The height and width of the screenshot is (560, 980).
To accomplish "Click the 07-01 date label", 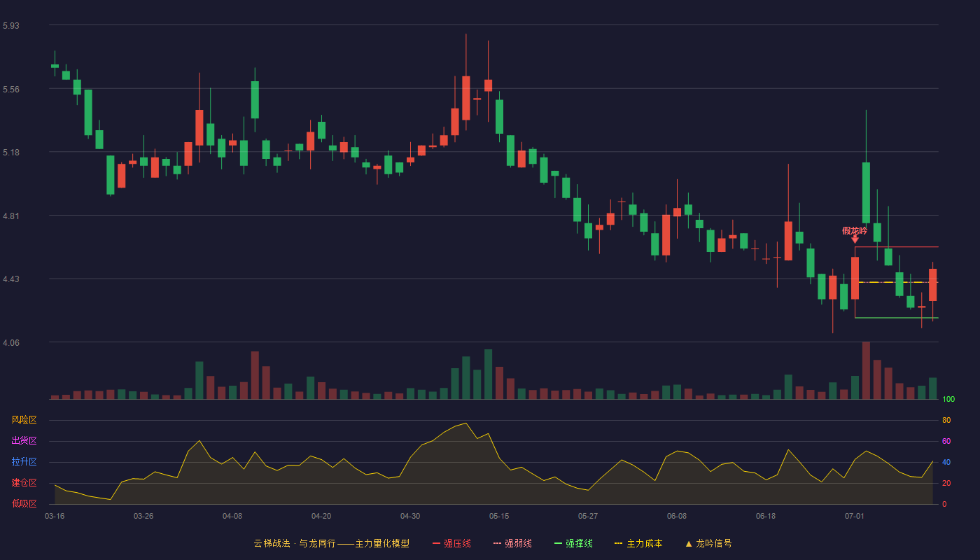I will [855, 516].
